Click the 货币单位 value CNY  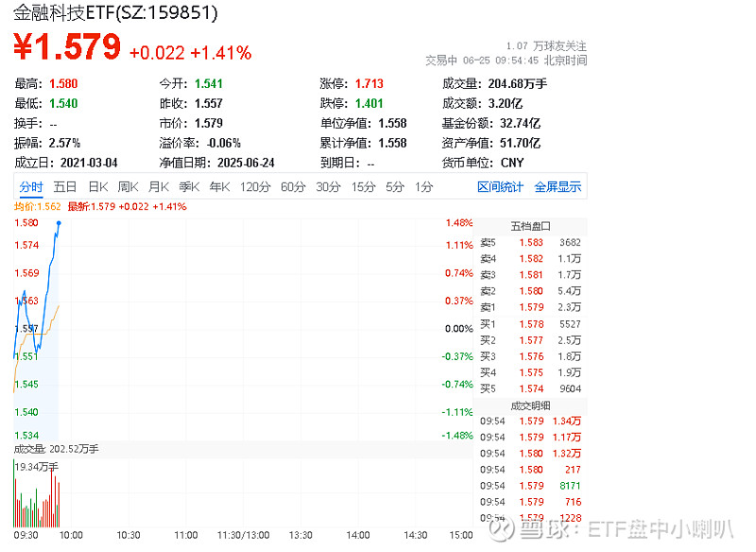512,163
